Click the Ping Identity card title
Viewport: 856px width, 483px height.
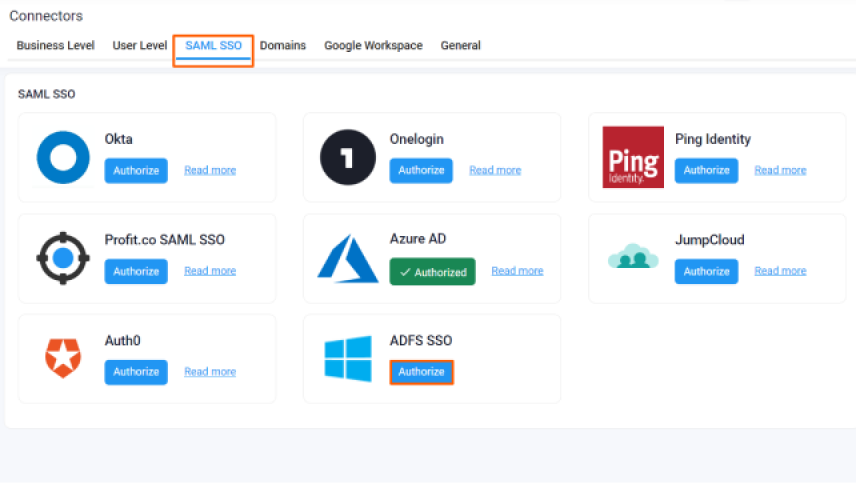713,139
